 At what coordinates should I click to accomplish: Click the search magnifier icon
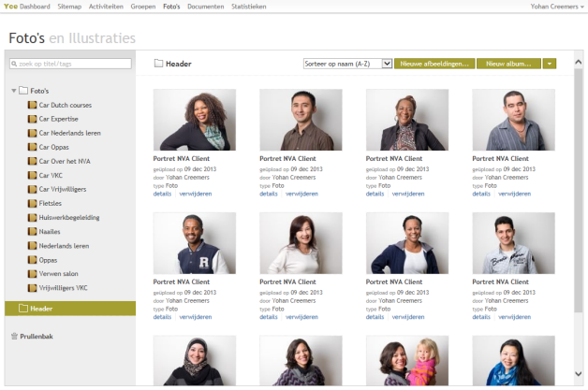click(15, 64)
